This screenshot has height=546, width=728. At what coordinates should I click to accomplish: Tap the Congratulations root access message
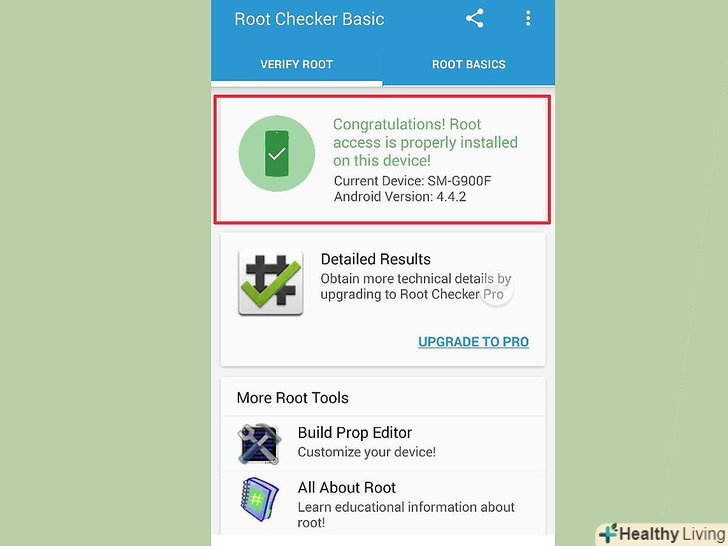(425, 143)
